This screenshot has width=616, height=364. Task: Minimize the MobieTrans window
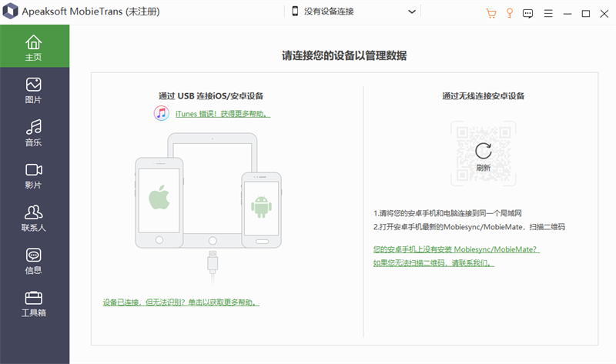567,14
